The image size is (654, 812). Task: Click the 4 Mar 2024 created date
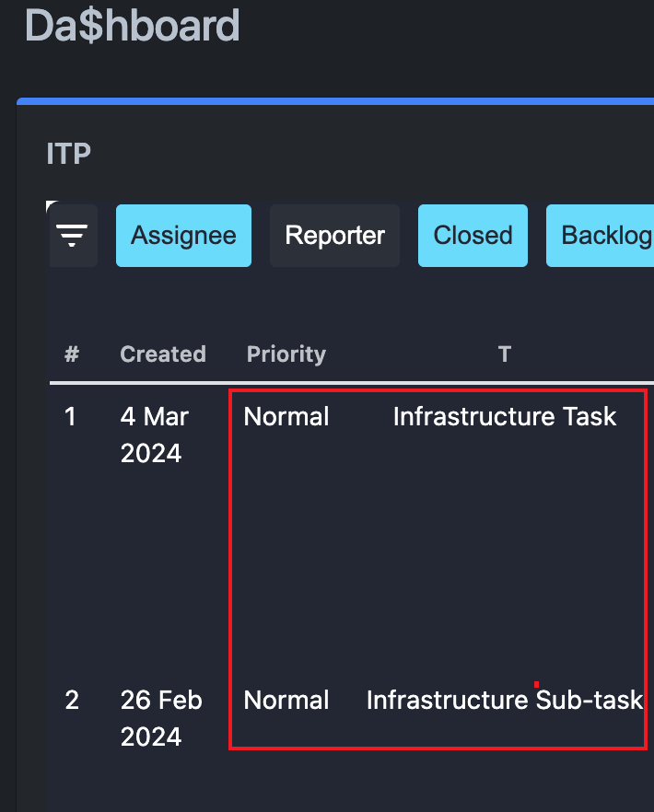tap(154, 435)
